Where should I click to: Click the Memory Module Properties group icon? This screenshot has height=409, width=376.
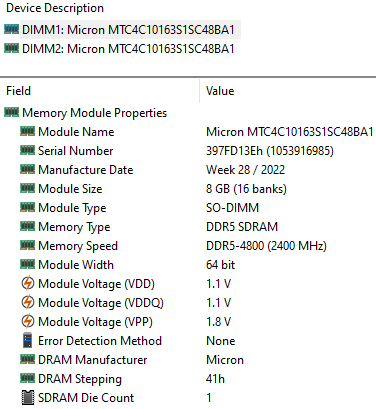coord(11,112)
